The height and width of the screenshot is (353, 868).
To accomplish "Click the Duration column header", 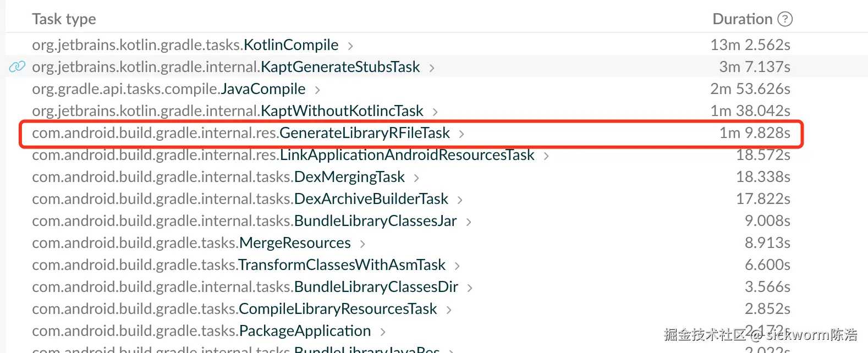I will pyautogui.click(x=742, y=19).
